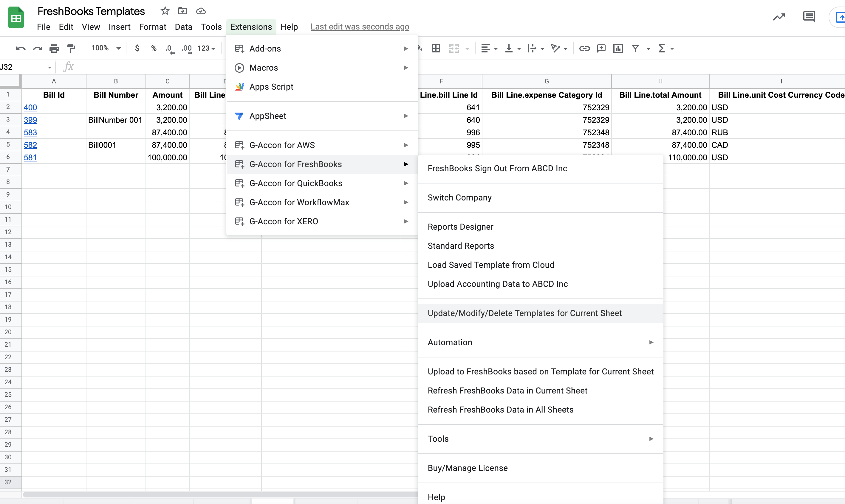Screen dimensions: 845x504
Task: Increase decimal places
Action: pos(187,49)
